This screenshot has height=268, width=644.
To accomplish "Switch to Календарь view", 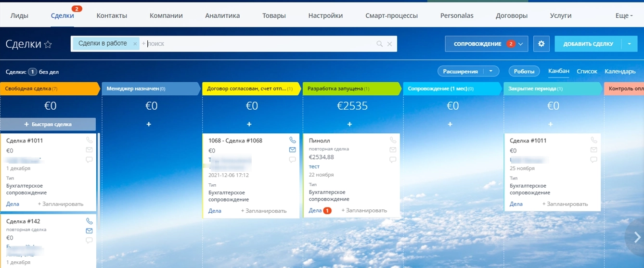I will pyautogui.click(x=620, y=71).
